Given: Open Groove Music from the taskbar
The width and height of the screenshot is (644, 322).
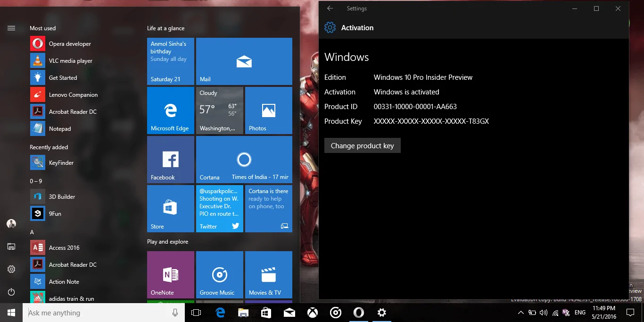Looking at the screenshot, I should point(335,313).
